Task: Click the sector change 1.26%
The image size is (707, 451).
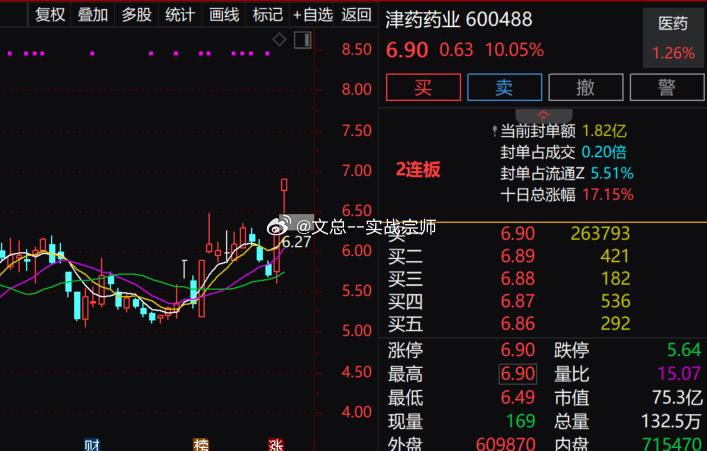Action: click(674, 53)
